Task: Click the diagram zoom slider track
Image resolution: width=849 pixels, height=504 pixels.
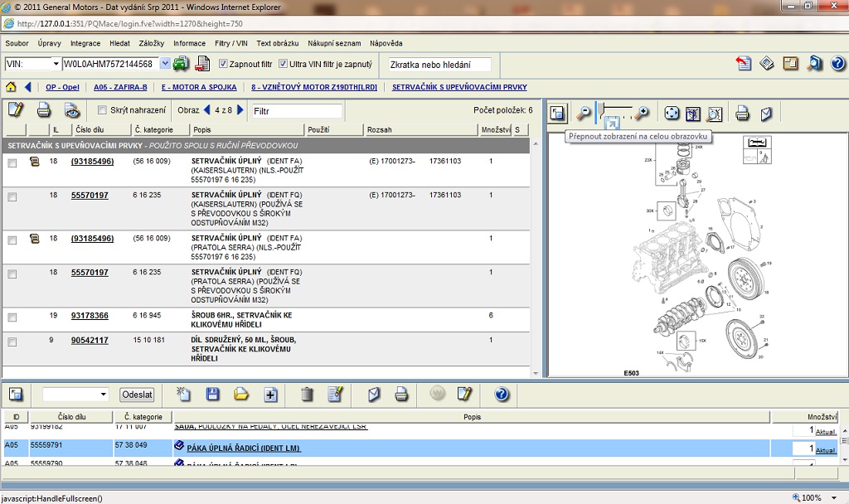Action: [618, 109]
